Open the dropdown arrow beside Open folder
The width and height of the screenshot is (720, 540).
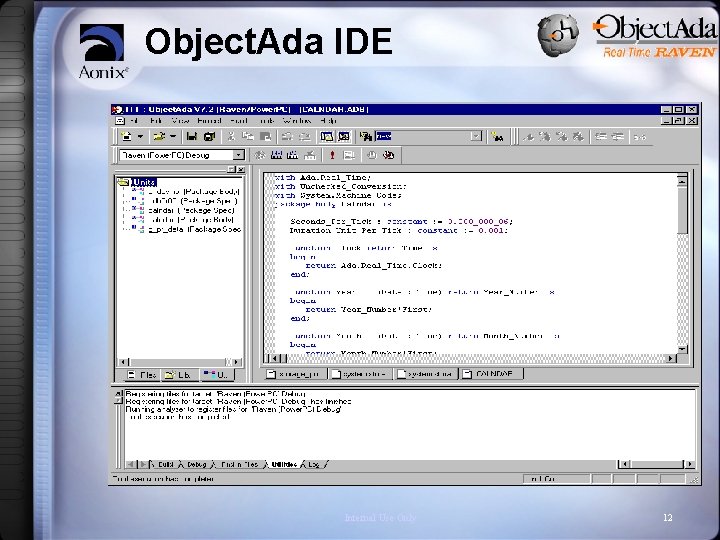click(173, 136)
